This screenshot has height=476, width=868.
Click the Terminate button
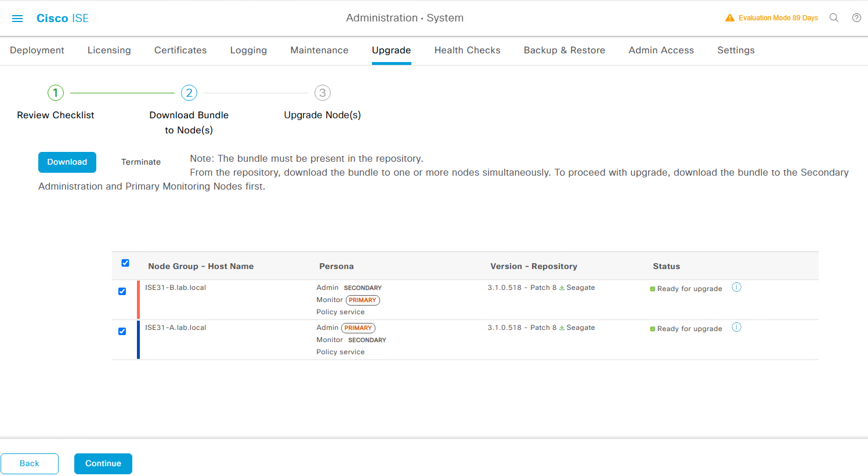tap(141, 162)
